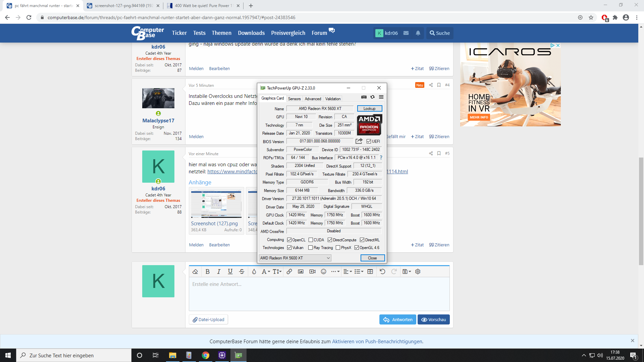Click the insert link icon in editor
The height and width of the screenshot is (362, 644).
pos(289,271)
